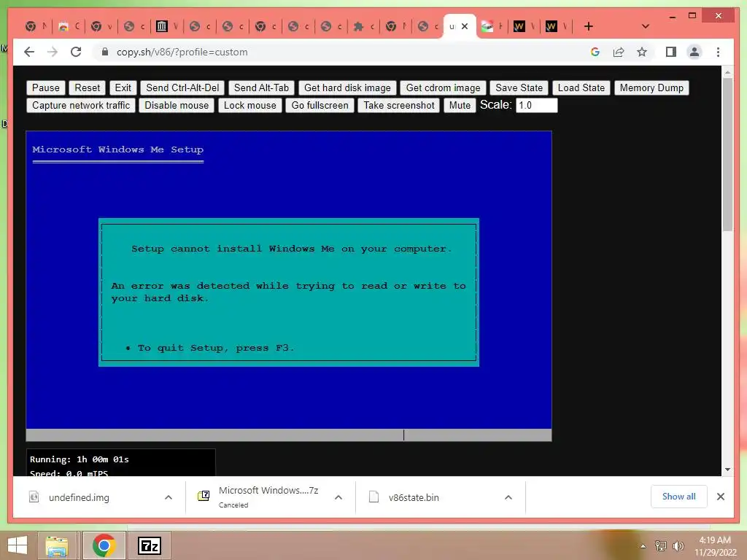This screenshot has height=560, width=747.
Task: Click the Google icon in address bar
Action: [595, 52]
